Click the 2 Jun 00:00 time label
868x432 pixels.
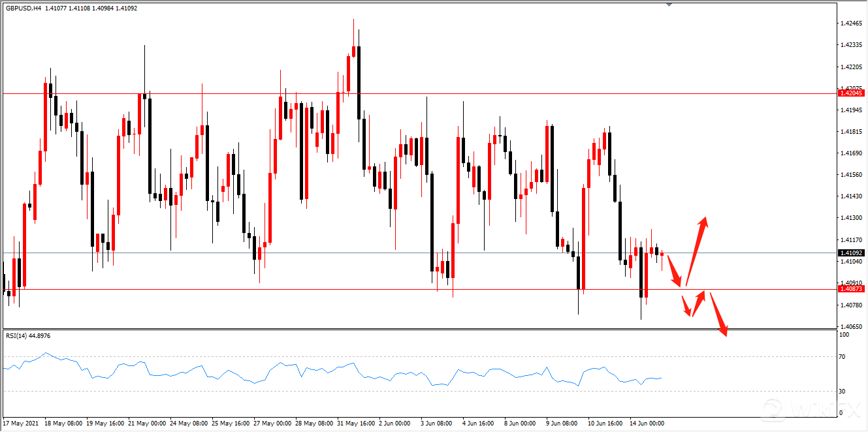tap(396, 423)
